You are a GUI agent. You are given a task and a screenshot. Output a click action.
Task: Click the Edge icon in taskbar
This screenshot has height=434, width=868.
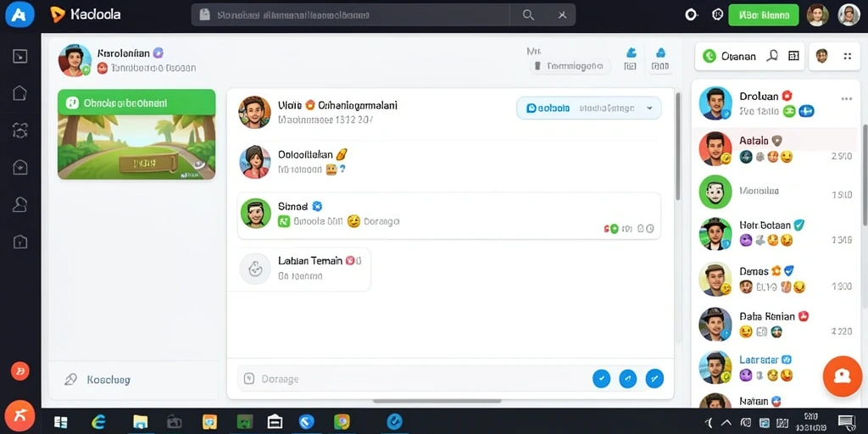(99, 422)
